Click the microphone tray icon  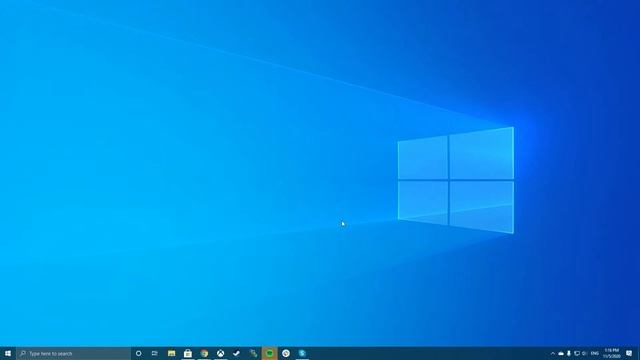click(569, 353)
